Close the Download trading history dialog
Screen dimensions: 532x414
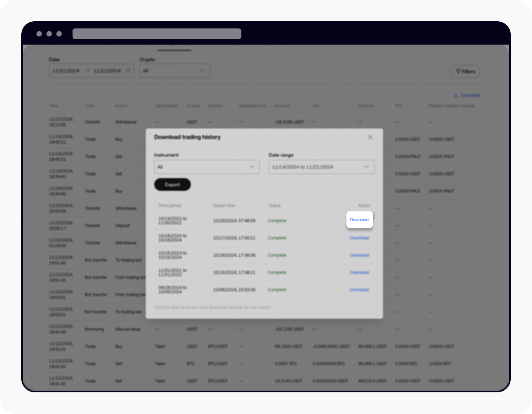pyautogui.click(x=370, y=137)
